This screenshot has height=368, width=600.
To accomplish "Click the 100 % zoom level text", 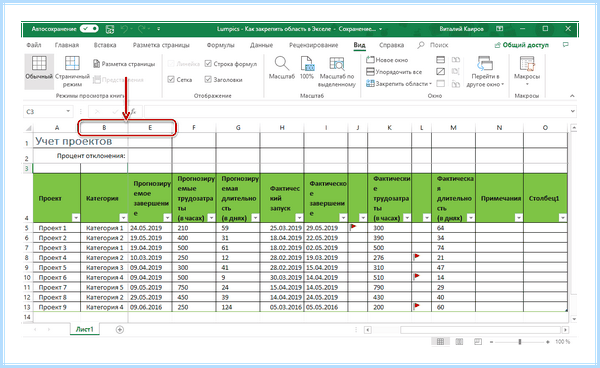I will pyautogui.click(x=562, y=342).
